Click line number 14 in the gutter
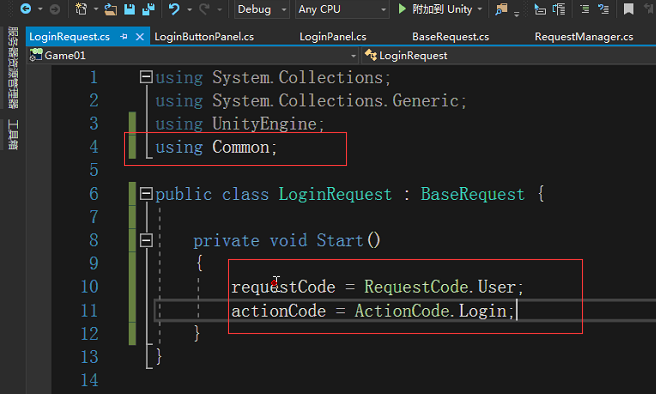Viewport: 656px width, 394px height. point(90,380)
